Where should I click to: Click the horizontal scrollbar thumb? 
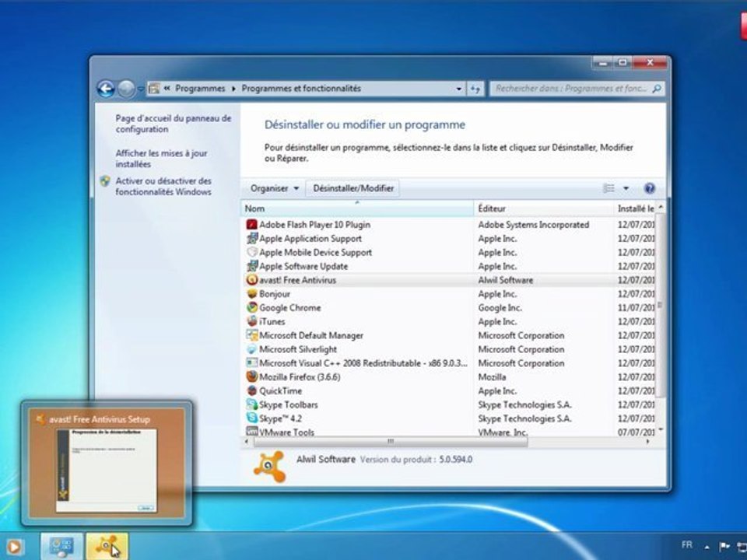(x=391, y=442)
